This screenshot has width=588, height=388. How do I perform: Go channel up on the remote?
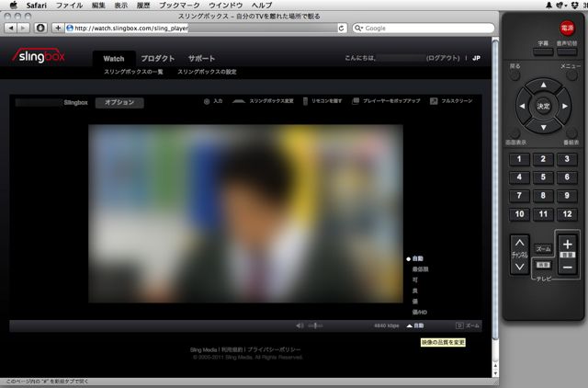[519, 243]
